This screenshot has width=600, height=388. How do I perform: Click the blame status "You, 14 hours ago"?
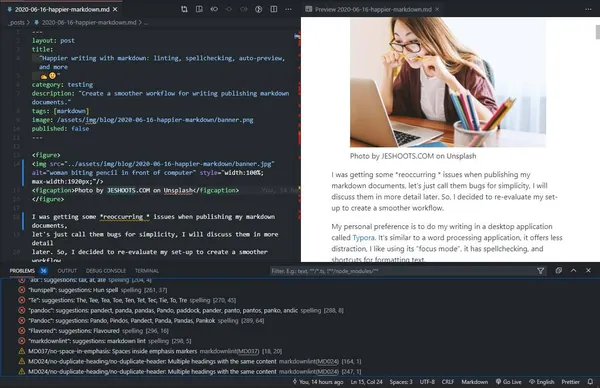[x=318, y=382]
